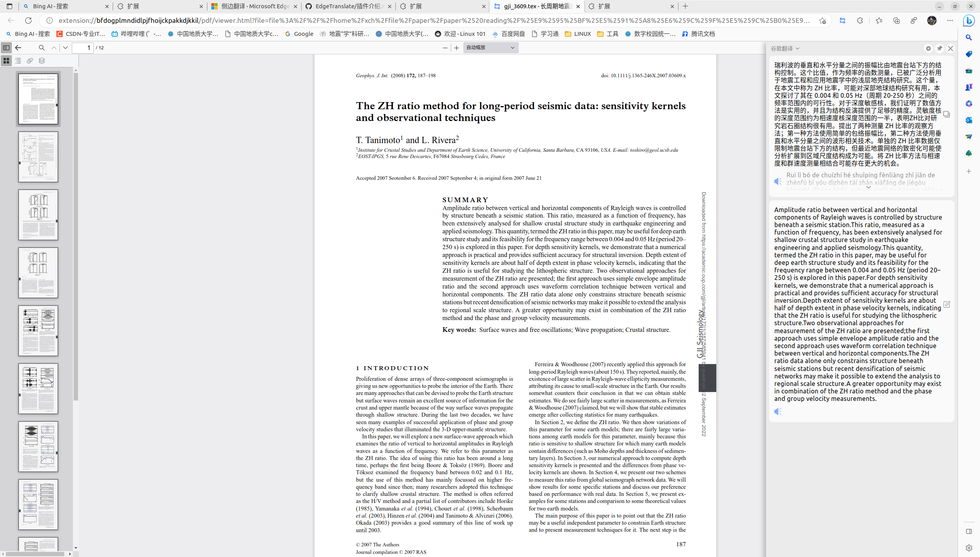Pin the translation panel

940,48
